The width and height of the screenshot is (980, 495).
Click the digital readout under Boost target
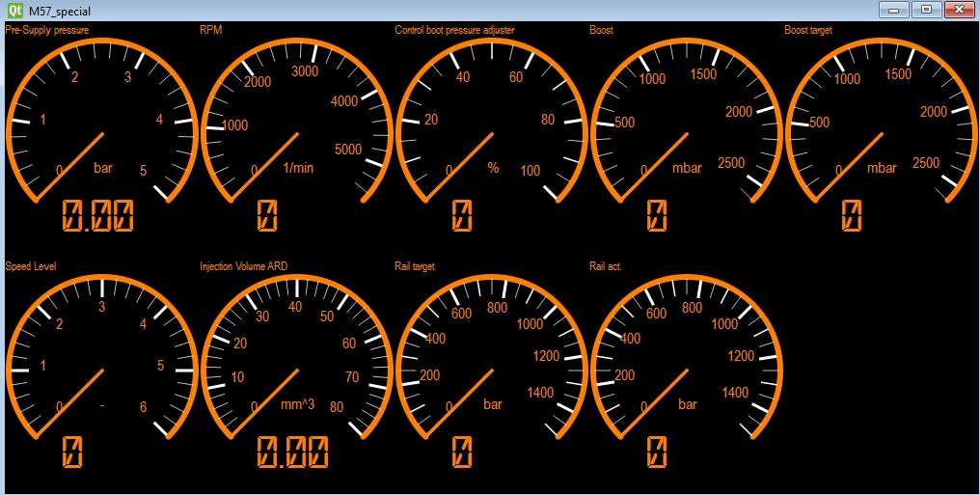852,215
